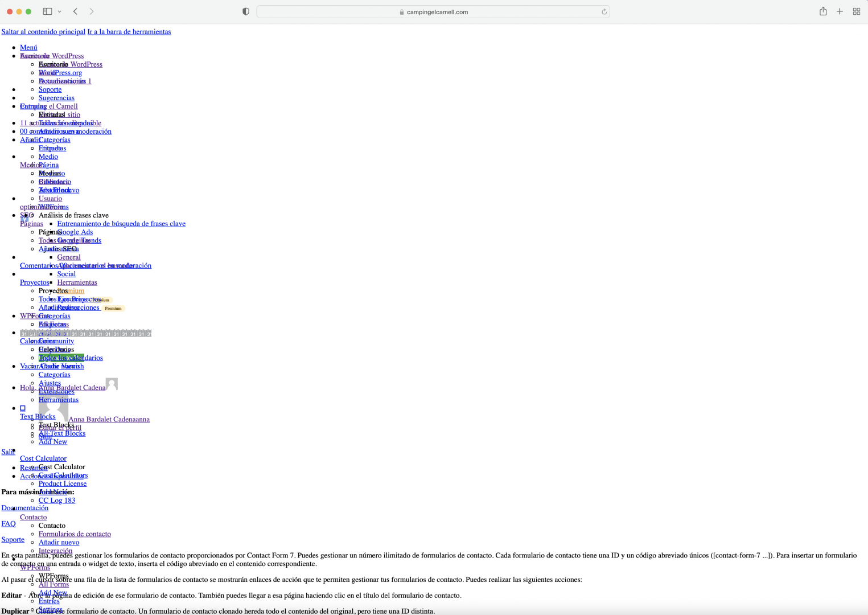Open the Google Ads link
The width and height of the screenshot is (868, 615).
(75, 232)
